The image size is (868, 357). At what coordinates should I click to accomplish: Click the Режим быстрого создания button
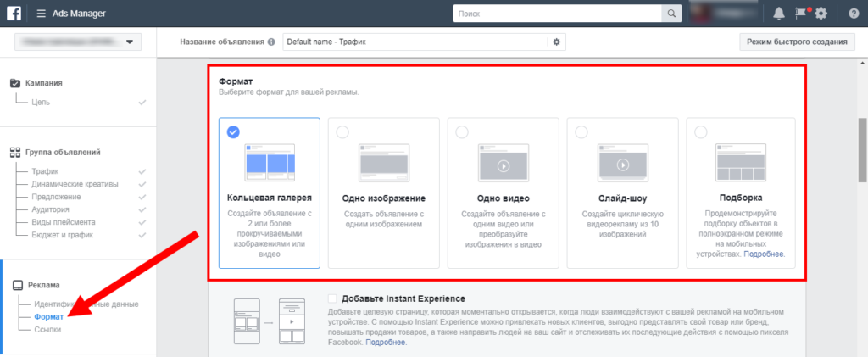coord(797,42)
